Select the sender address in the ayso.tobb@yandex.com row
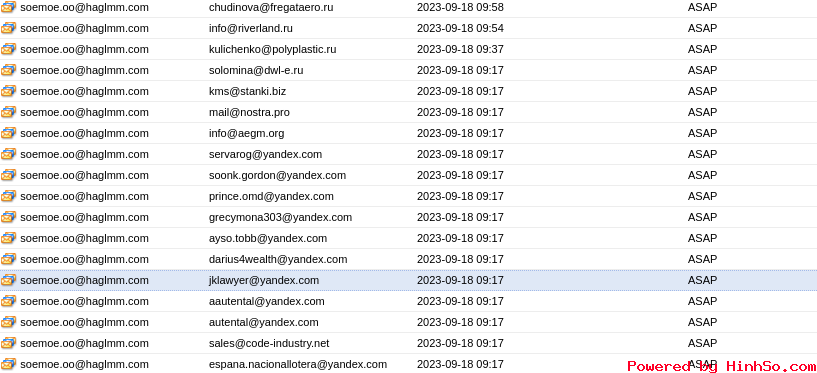The image size is (817, 373). pos(84,238)
